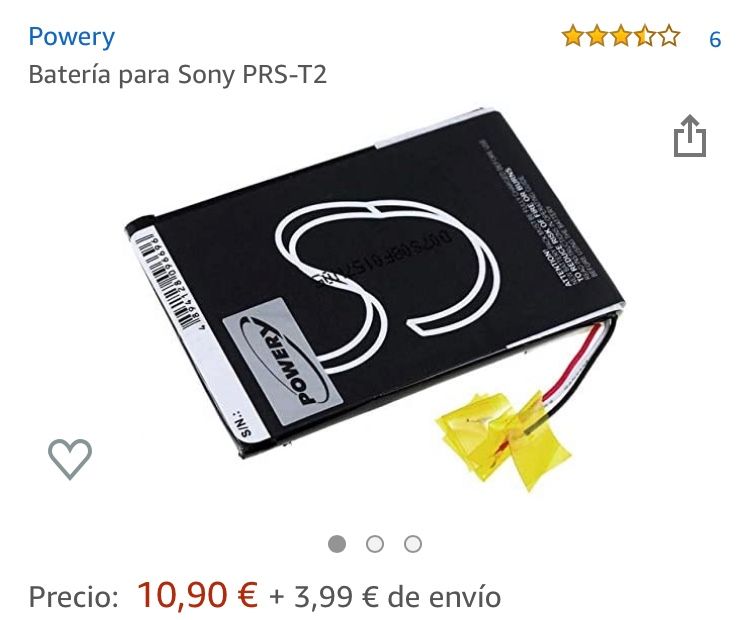
Task: Click the fifth empty star
Action: 669,36
